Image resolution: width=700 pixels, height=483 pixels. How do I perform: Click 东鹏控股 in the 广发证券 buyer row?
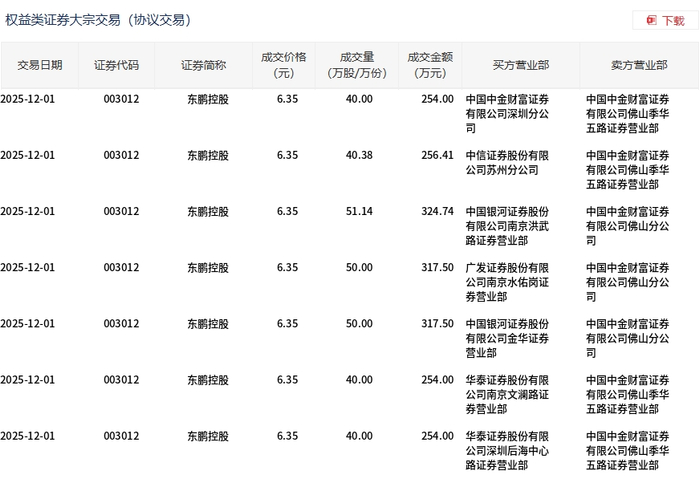208,268
